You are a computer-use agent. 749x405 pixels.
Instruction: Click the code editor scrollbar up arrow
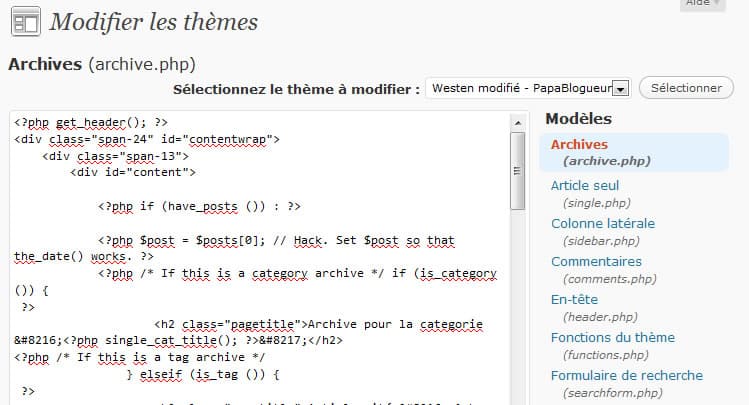(518, 121)
